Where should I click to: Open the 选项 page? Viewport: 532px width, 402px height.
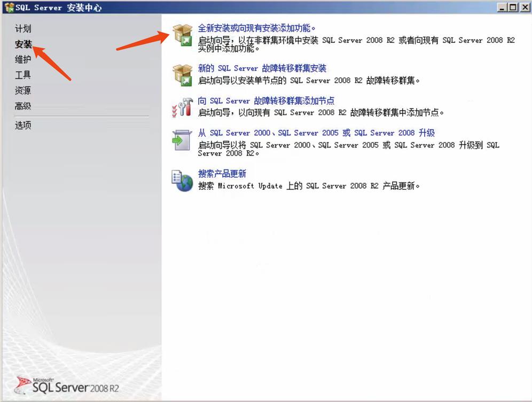pyautogui.click(x=23, y=125)
